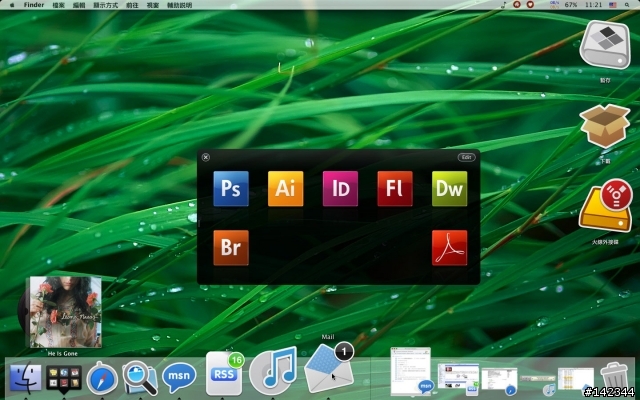Open the Boot Camp drive desktop icon

[x=605, y=45]
